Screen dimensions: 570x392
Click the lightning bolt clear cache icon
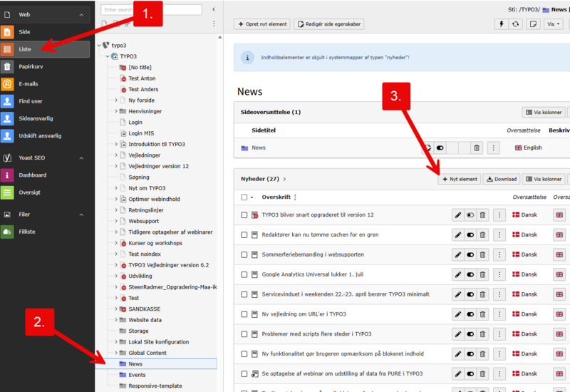click(x=501, y=24)
